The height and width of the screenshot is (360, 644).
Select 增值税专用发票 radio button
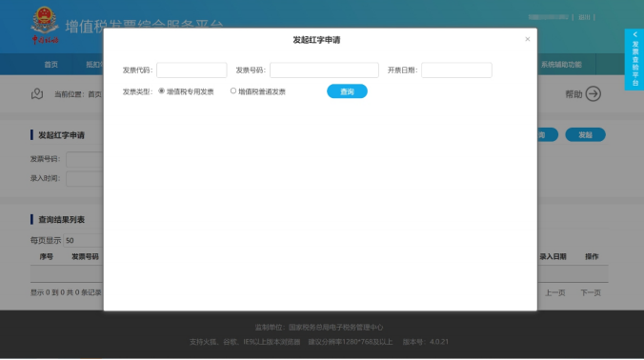pyautogui.click(x=161, y=91)
